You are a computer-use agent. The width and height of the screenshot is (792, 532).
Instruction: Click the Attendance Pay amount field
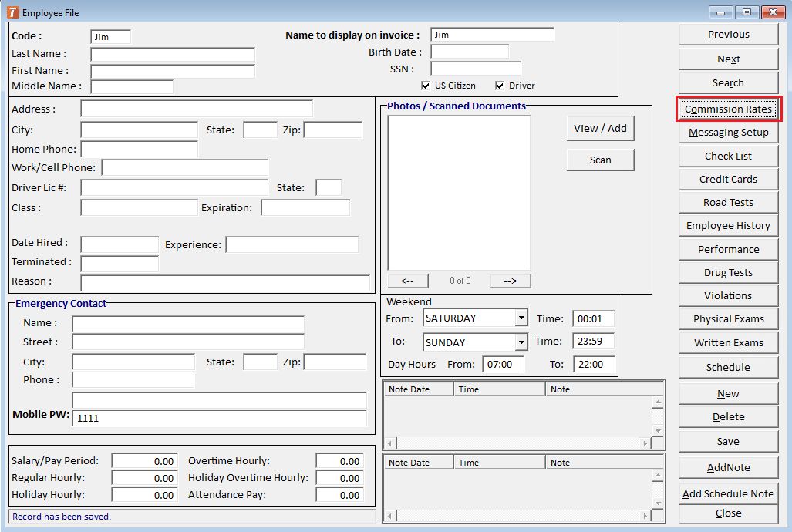click(x=340, y=495)
